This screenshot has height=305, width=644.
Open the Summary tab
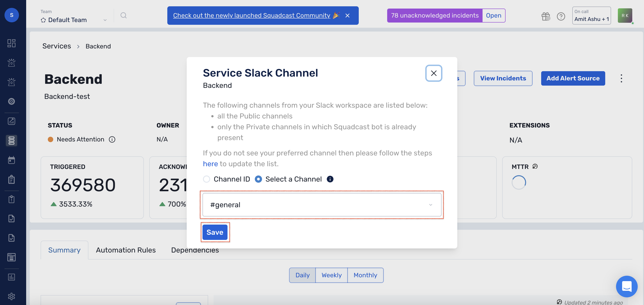point(64,250)
